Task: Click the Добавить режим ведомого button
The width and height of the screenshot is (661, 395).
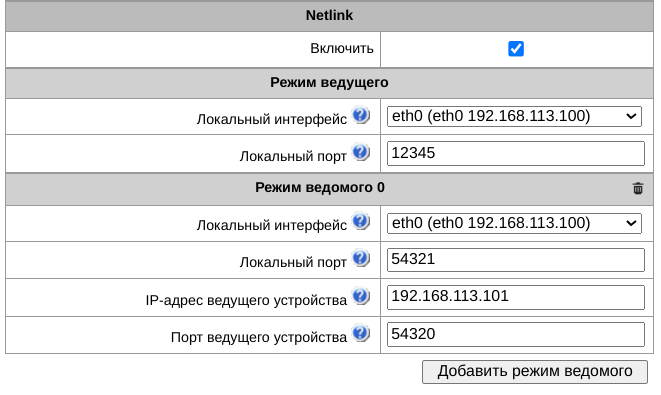Action: click(535, 371)
